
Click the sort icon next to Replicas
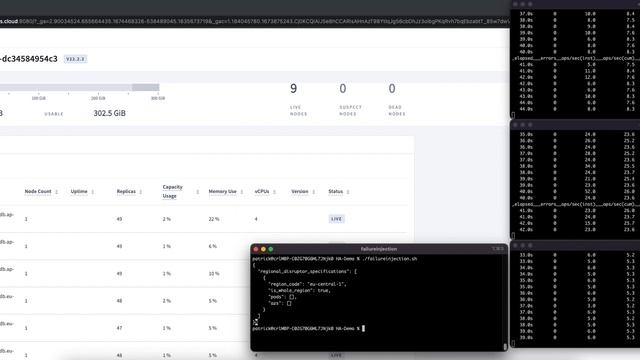pyautogui.click(x=141, y=192)
